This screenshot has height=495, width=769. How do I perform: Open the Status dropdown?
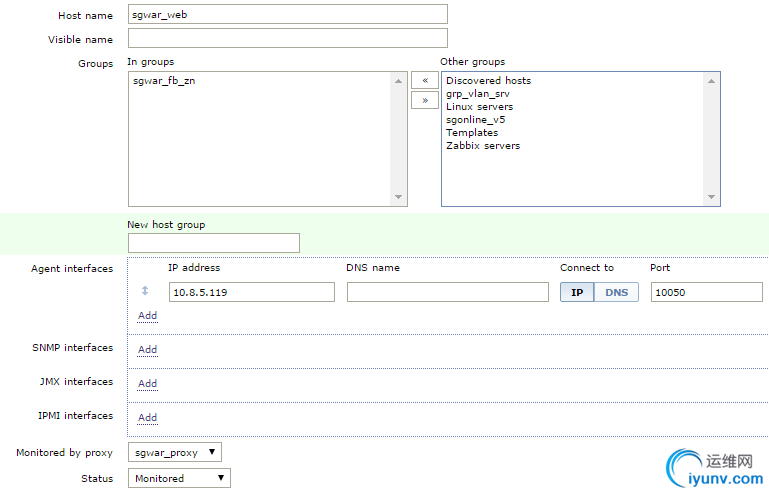point(179,478)
